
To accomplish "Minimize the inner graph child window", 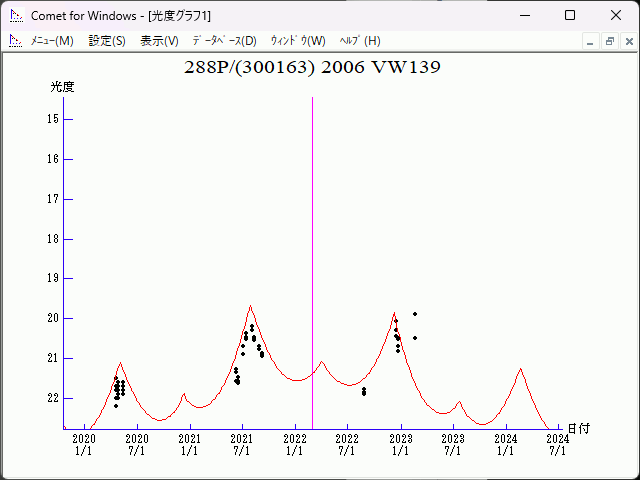I will pos(590,41).
